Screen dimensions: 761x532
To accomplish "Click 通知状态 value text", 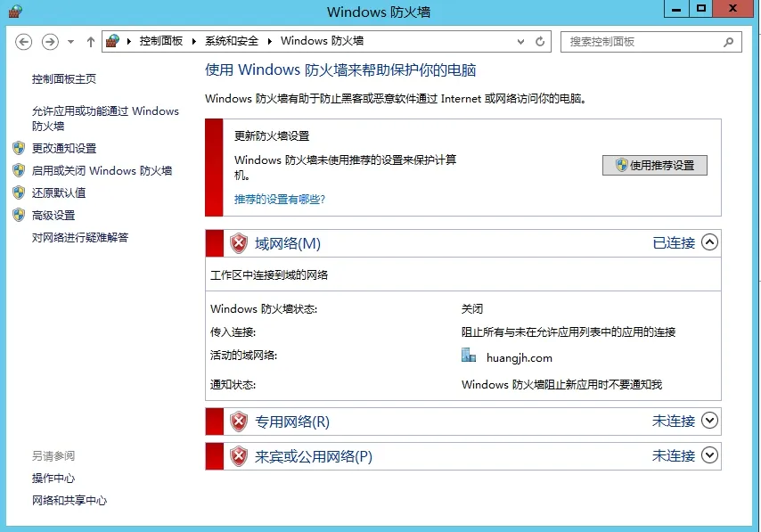I will [x=561, y=385].
